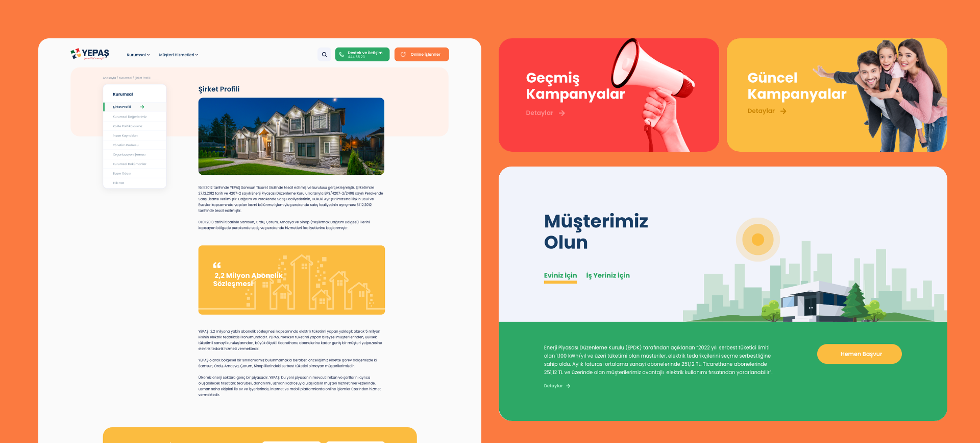The image size is (980, 443).
Task: Open Organizasyon Şeması sidebar item
Action: pos(129,154)
